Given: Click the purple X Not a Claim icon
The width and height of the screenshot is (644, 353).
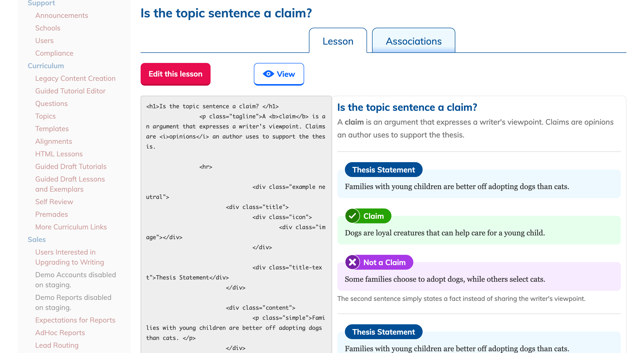Looking at the screenshot, I should pyautogui.click(x=352, y=262).
